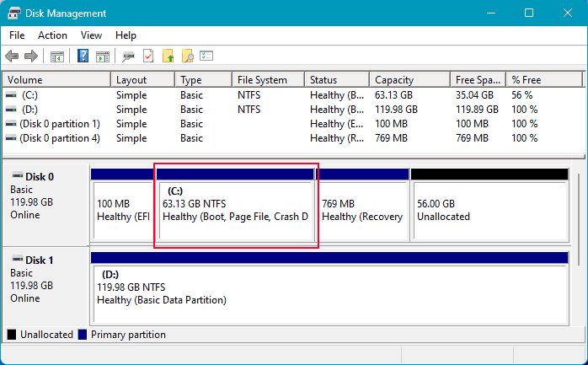Image resolution: width=588 pixels, height=365 pixels.
Task: Open the View menu
Action: (x=91, y=35)
